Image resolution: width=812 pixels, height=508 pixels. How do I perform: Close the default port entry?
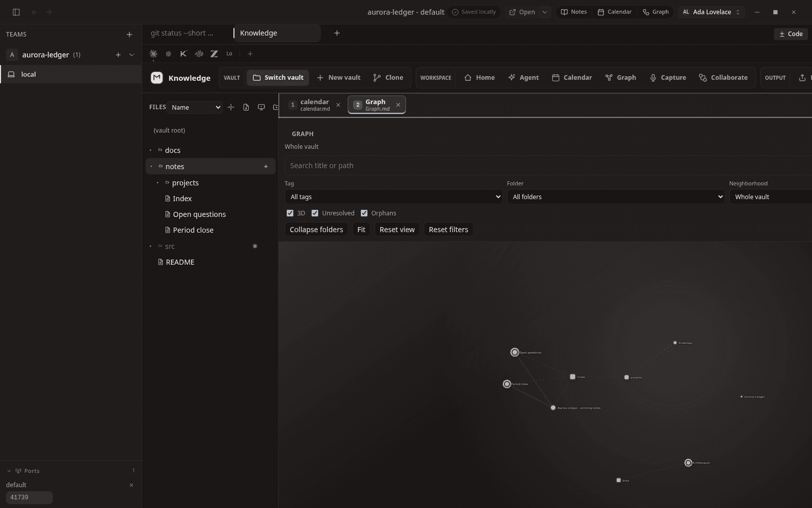131,485
